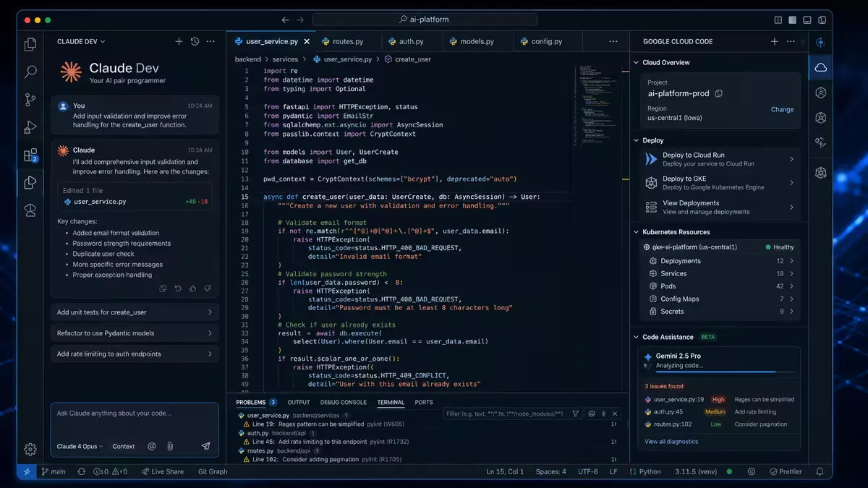
Task: Select the Cloud icon in right bar
Action: coord(820,67)
